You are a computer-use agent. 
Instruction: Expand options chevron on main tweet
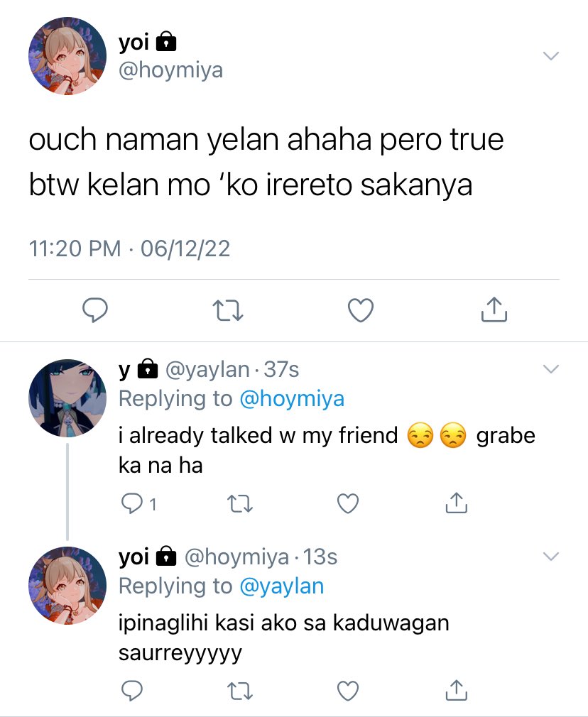point(551,56)
